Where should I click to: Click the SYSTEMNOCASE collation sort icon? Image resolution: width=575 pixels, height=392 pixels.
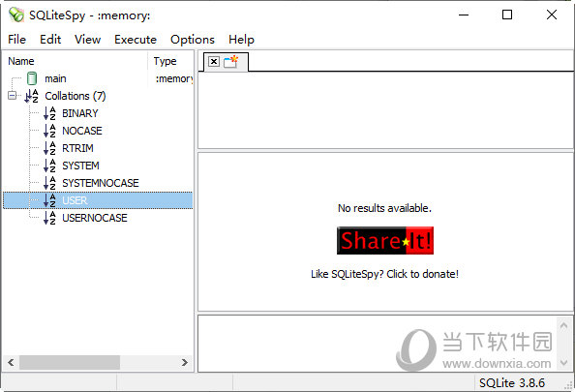[49, 183]
